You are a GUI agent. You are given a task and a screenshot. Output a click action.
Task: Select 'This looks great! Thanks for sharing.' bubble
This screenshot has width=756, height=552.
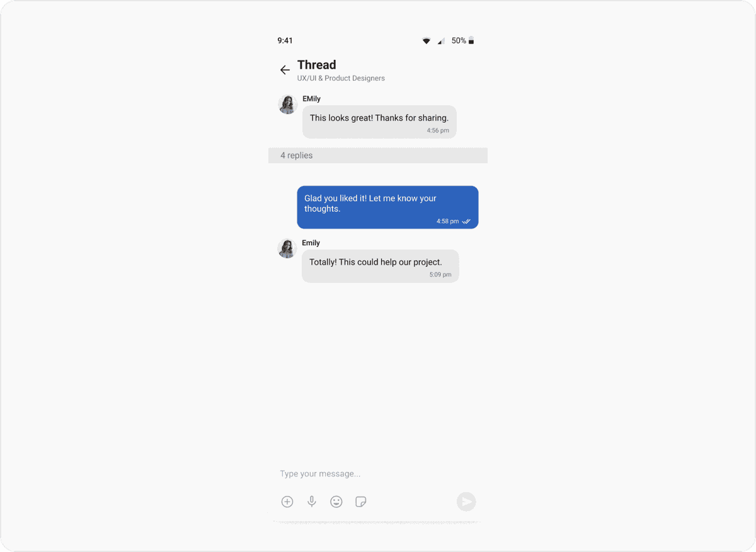[x=379, y=122]
